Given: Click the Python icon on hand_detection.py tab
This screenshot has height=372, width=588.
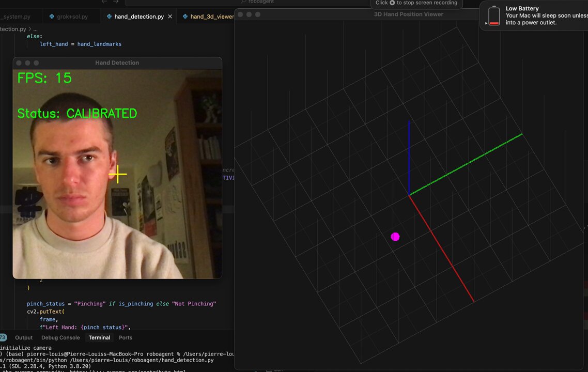Looking at the screenshot, I should tap(109, 17).
